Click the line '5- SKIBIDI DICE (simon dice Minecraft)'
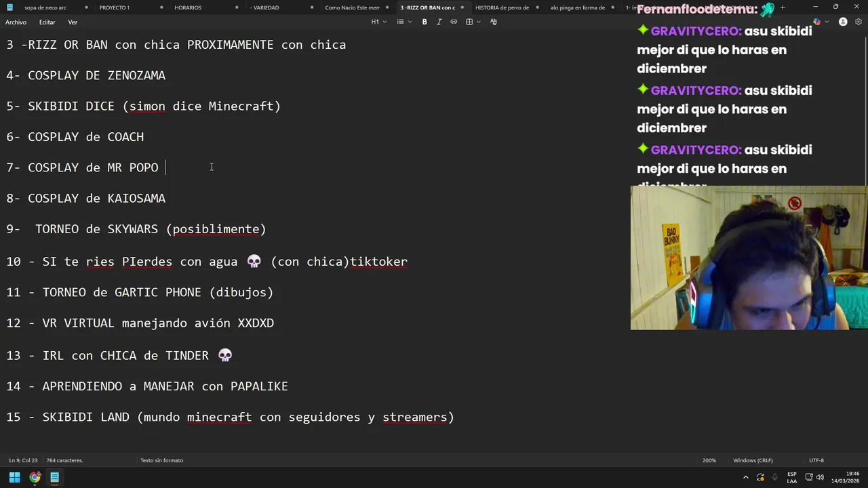 (x=143, y=106)
